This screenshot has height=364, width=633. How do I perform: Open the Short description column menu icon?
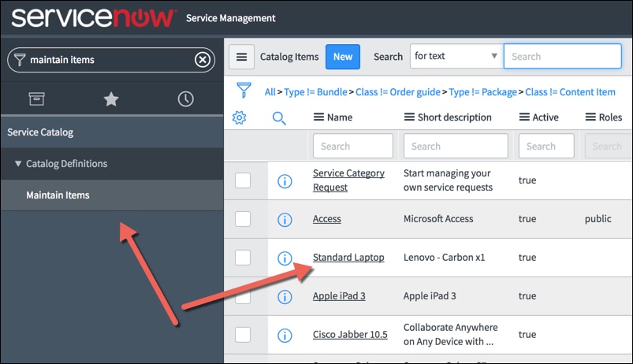click(x=409, y=117)
